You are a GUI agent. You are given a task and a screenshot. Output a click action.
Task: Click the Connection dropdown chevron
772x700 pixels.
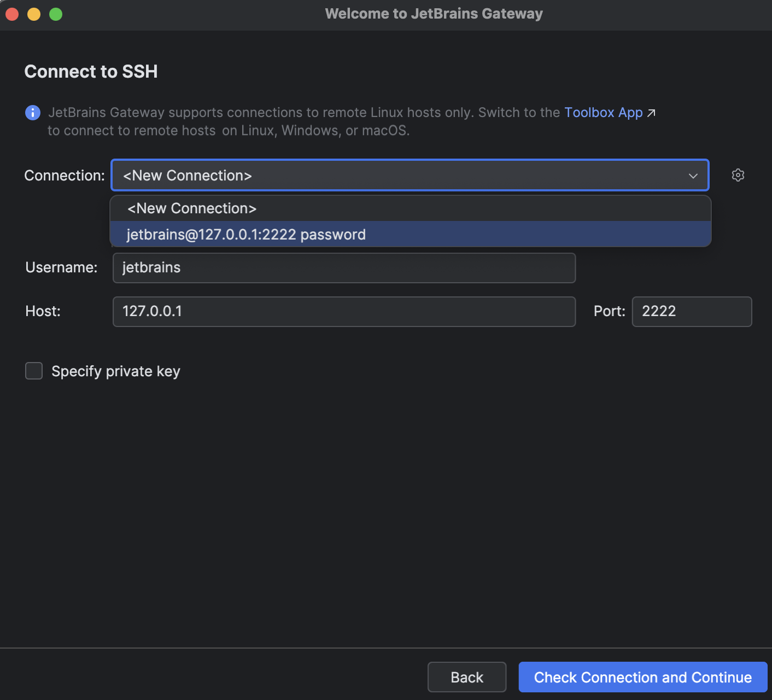(692, 176)
